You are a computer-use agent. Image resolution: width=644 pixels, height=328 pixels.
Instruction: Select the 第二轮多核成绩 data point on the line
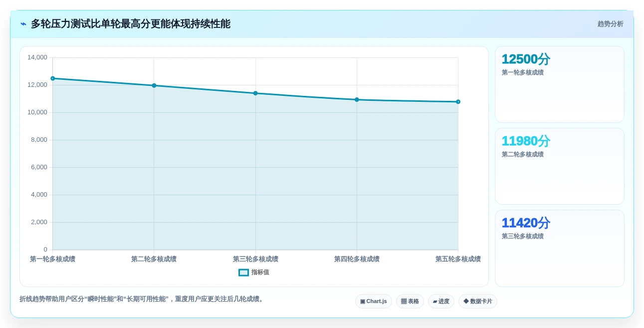point(154,85)
